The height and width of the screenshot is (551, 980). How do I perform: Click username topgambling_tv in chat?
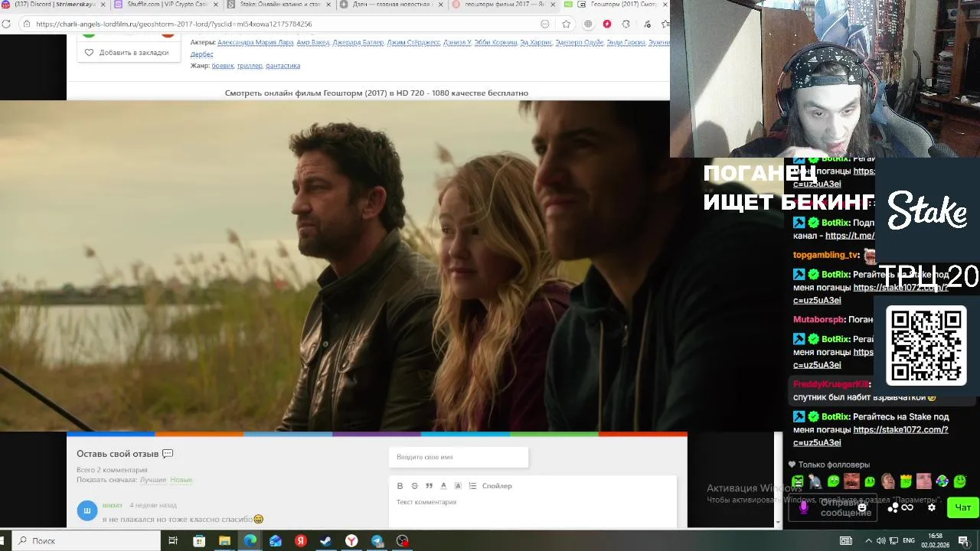click(826, 255)
